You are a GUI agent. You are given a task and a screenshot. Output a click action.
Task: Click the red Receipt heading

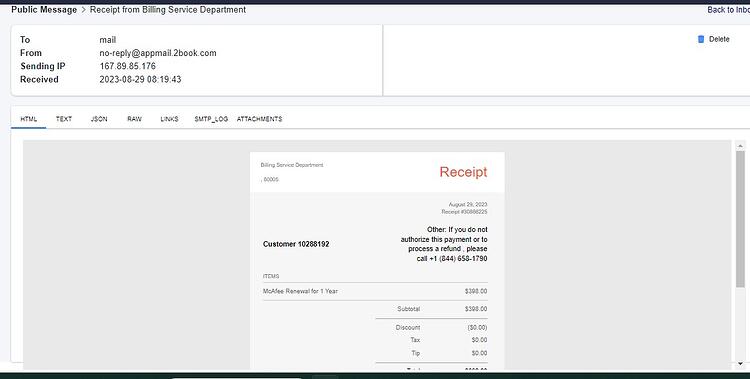click(463, 172)
